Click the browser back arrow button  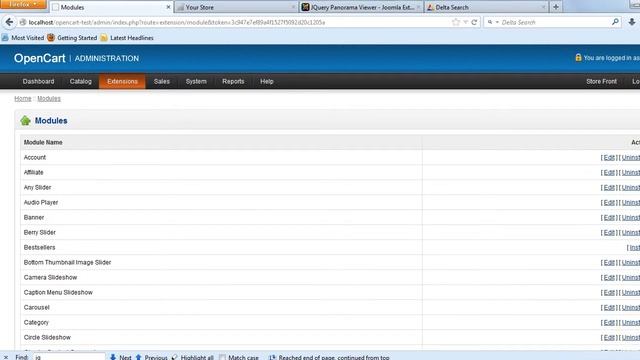coord(9,22)
